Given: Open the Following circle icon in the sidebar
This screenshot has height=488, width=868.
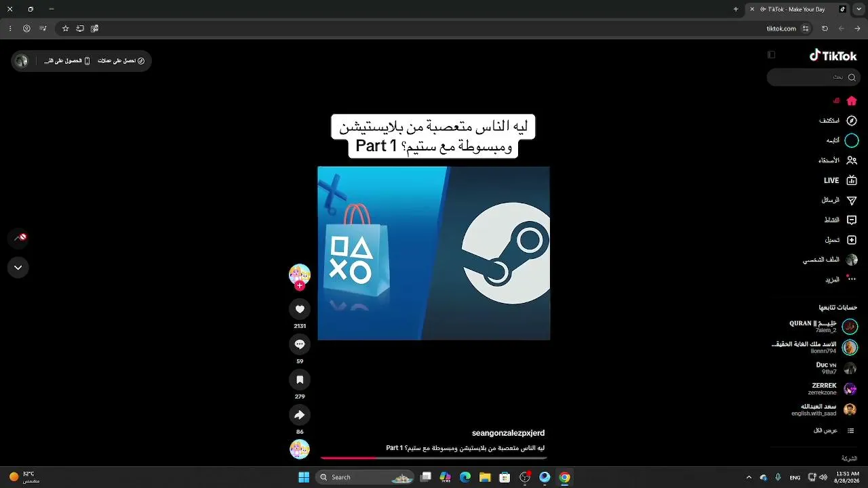Looking at the screenshot, I should coord(852,140).
